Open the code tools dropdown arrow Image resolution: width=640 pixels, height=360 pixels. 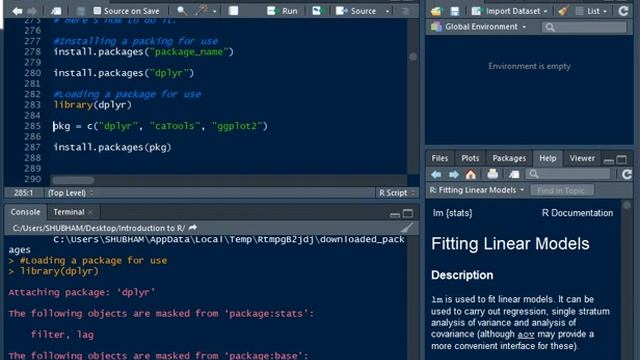pyautogui.click(x=215, y=11)
